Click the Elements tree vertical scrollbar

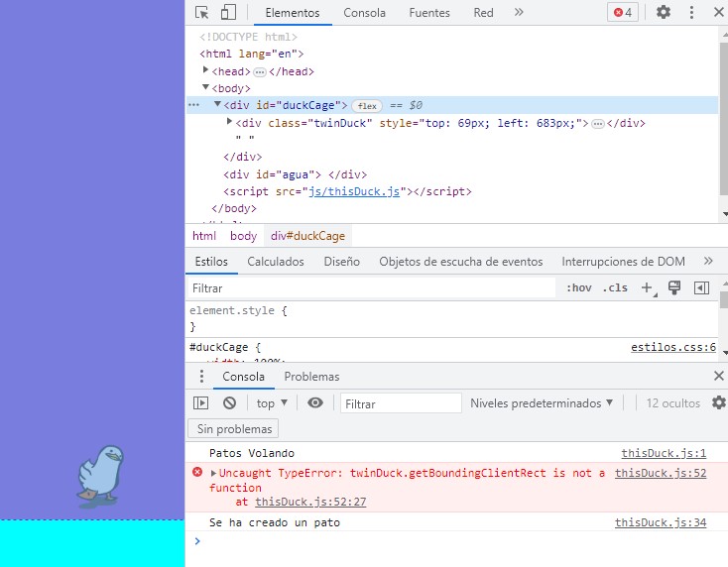[723, 121]
